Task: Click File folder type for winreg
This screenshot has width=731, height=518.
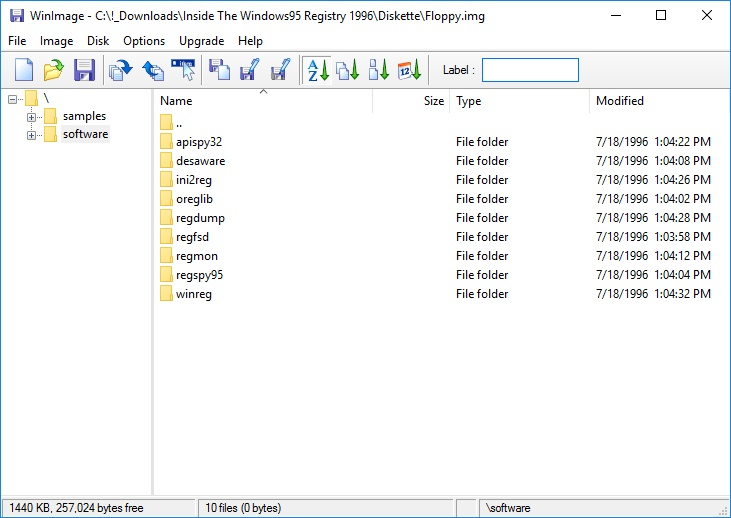Action: click(482, 294)
